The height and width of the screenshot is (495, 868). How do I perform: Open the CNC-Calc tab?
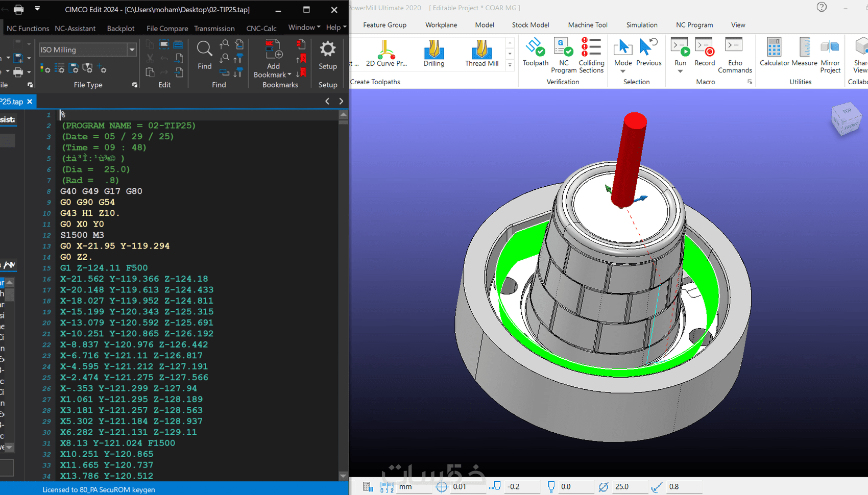pyautogui.click(x=261, y=29)
